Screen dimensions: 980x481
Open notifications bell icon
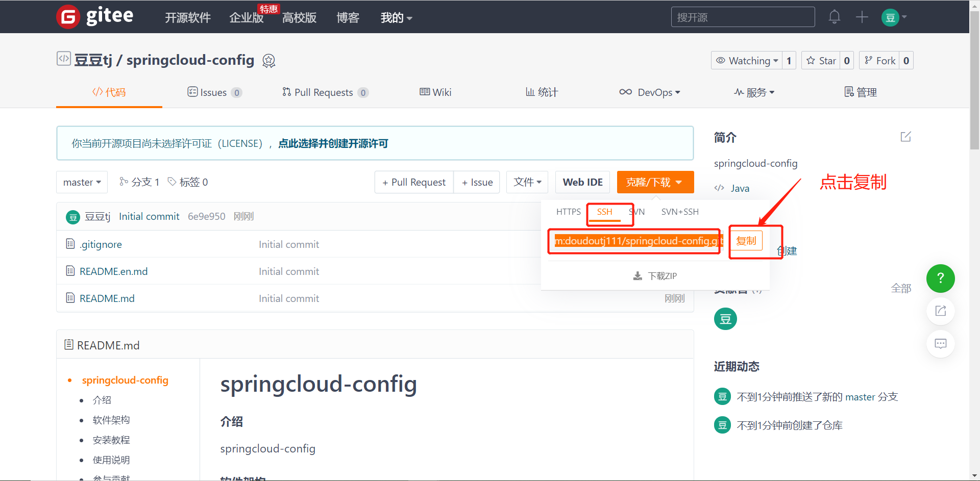(x=834, y=17)
